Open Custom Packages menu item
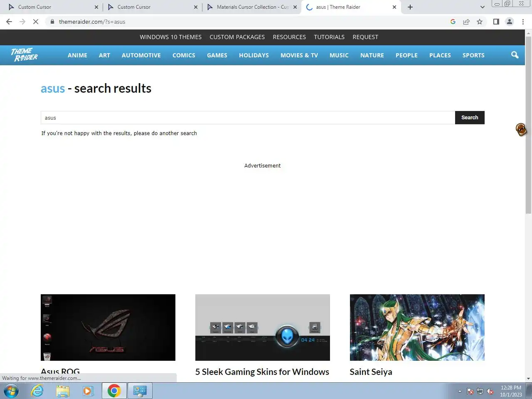This screenshot has height=399, width=532. click(237, 37)
